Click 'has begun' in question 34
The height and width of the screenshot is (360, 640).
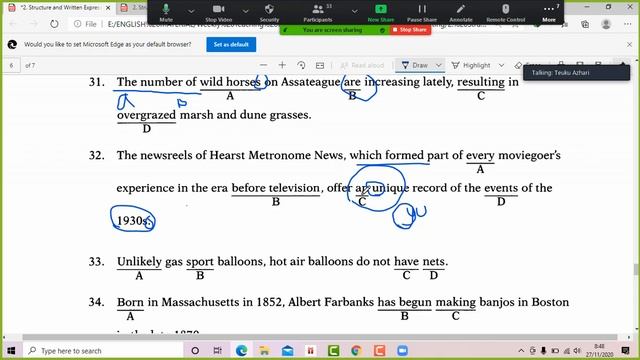point(404,302)
